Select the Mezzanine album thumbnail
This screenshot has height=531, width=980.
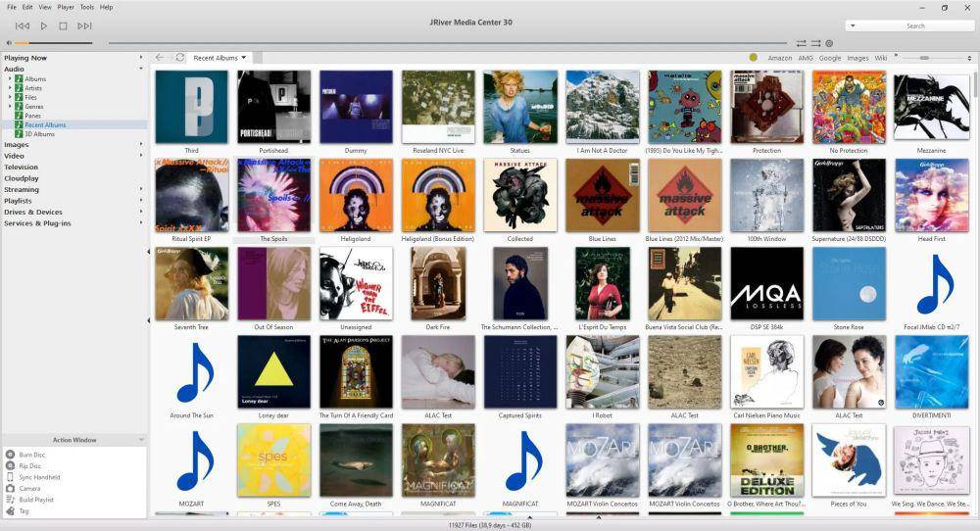(931, 107)
